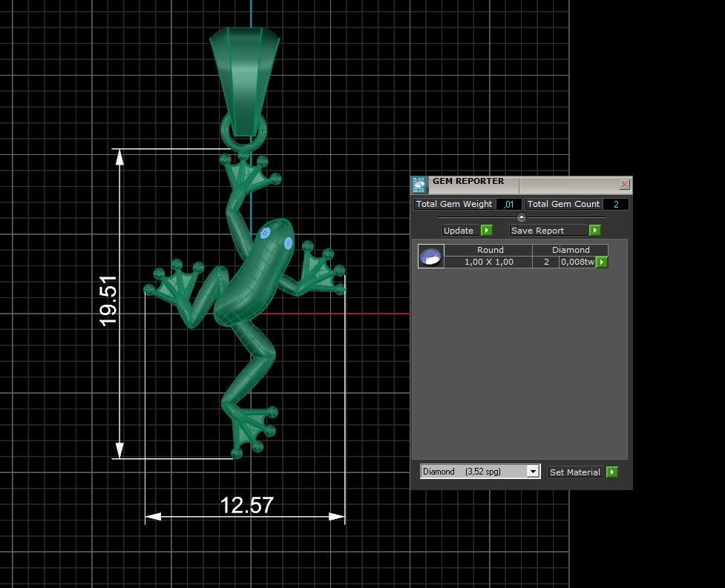Click the 0,008tw weight cell
Viewport: 725px width, 588px height.
tap(577, 262)
